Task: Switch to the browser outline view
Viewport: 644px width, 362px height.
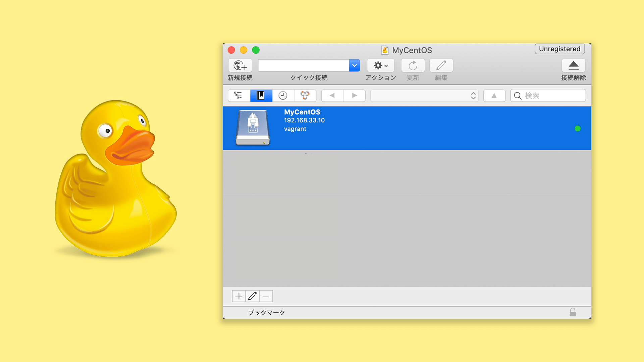Action: 239,96
